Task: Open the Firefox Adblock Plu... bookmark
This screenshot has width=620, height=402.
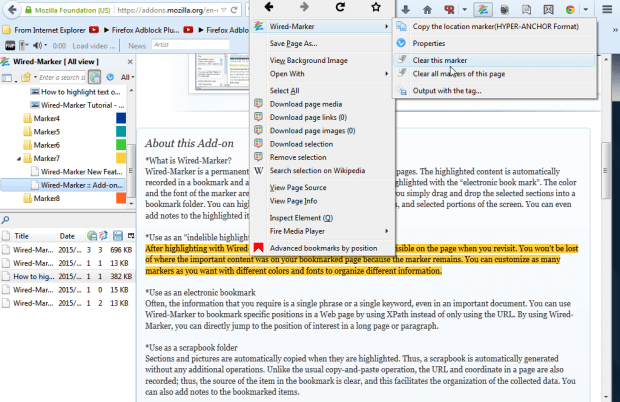Action: pos(142,30)
